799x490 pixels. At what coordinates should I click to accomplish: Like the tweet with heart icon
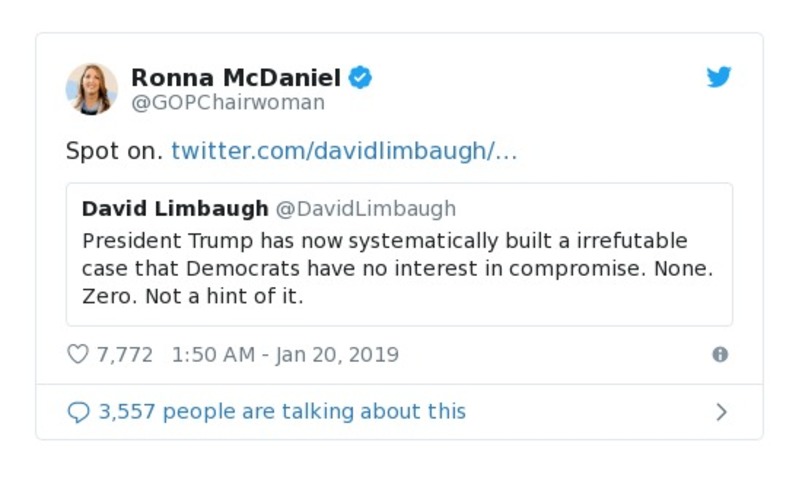click(78, 354)
